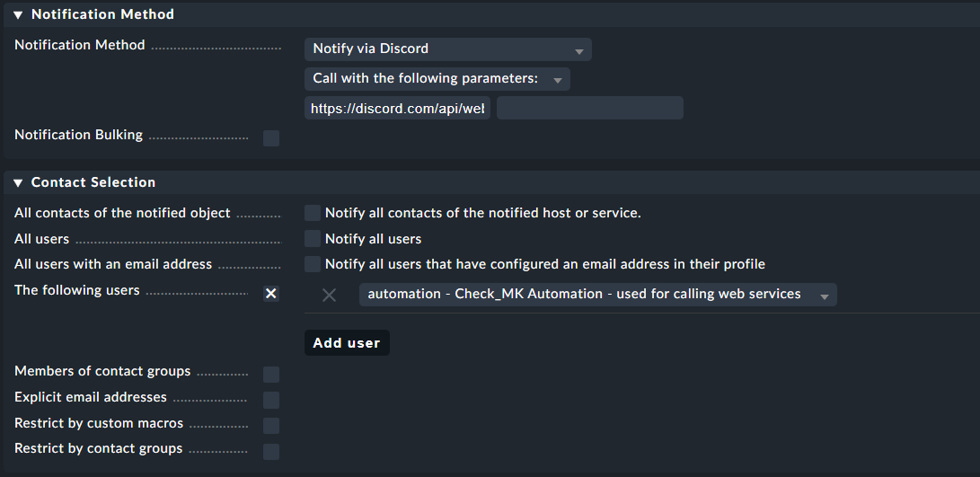This screenshot has width=980, height=477.
Task: Open the Notify via Discord dropdown
Action: (x=447, y=49)
